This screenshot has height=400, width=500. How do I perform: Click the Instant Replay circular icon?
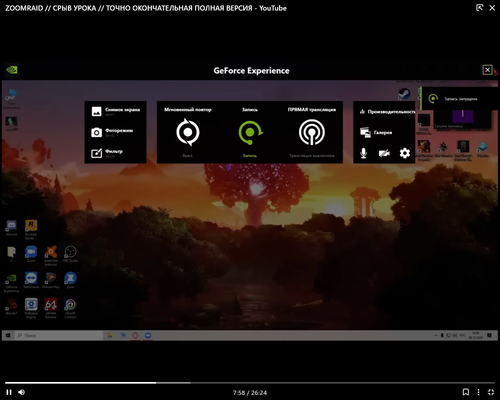(188, 132)
